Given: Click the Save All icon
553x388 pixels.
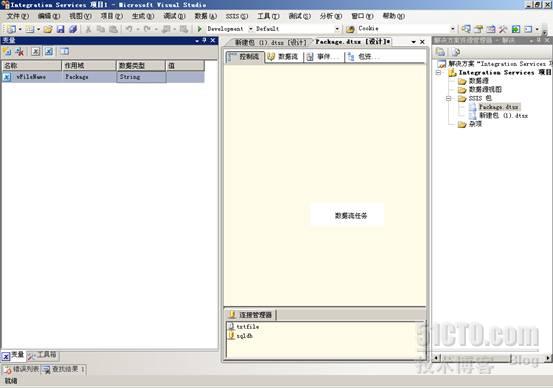Looking at the screenshot, I should 73,29.
